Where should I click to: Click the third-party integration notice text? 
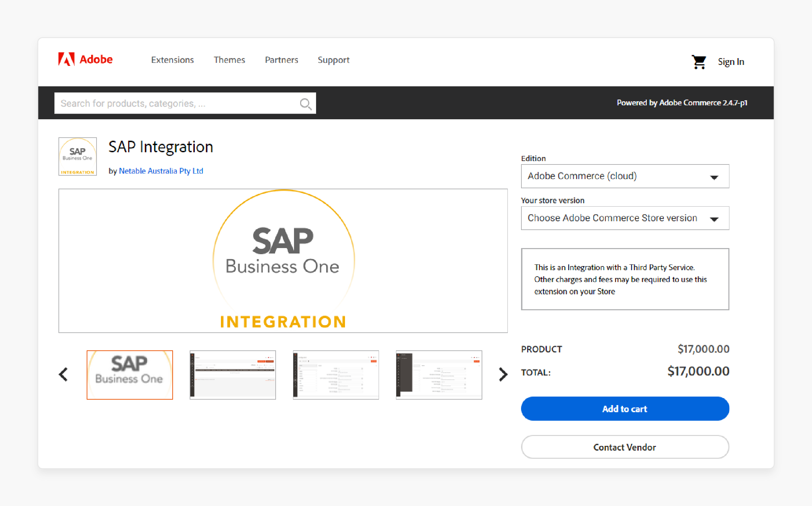click(x=620, y=279)
